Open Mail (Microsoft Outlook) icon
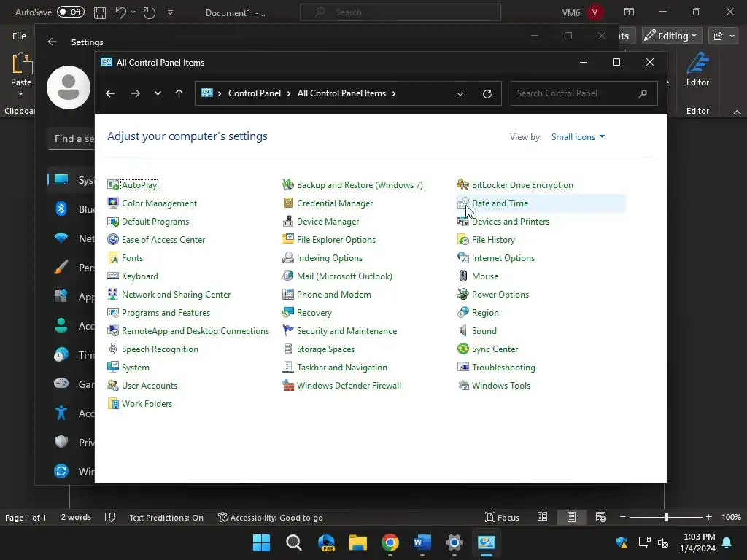Image resolution: width=747 pixels, height=560 pixels. tap(287, 276)
